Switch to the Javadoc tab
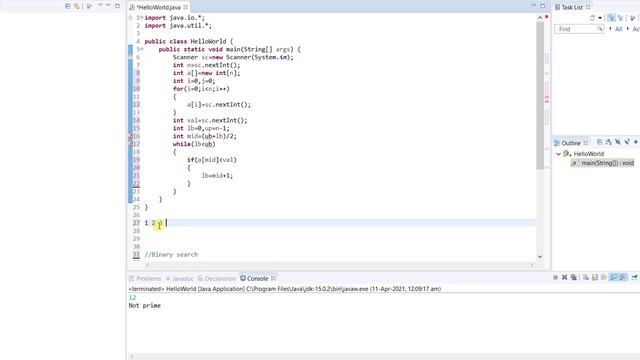The height and width of the screenshot is (360, 640). click(180, 279)
